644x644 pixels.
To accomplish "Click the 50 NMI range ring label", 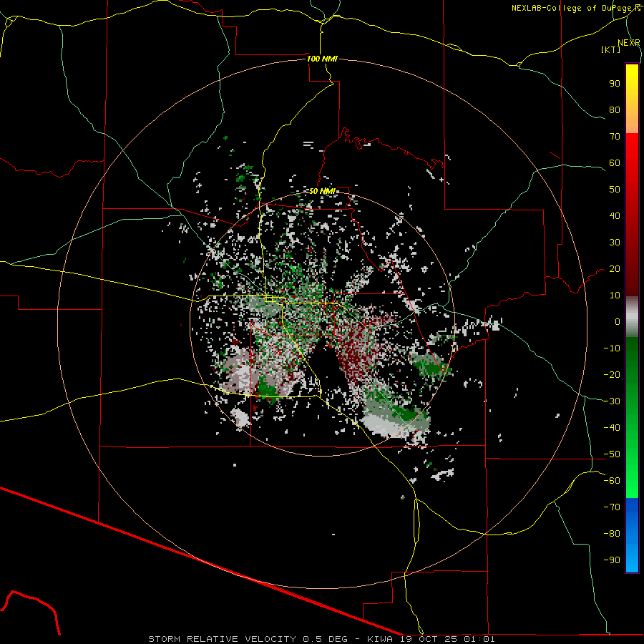I will point(322,191).
